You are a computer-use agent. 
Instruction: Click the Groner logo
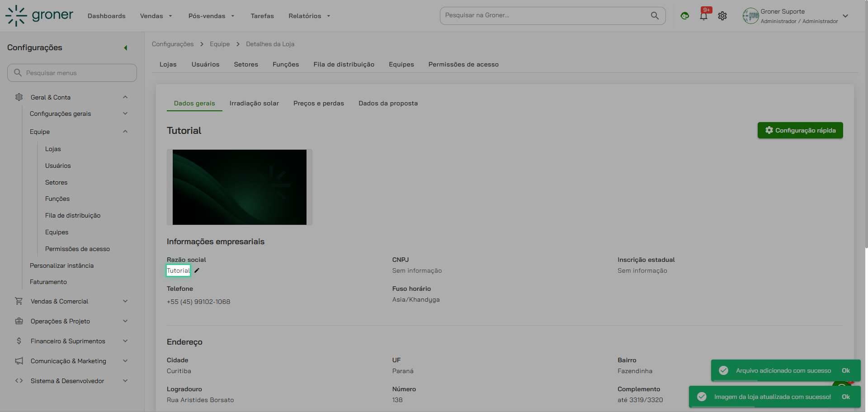coord(39,16)
